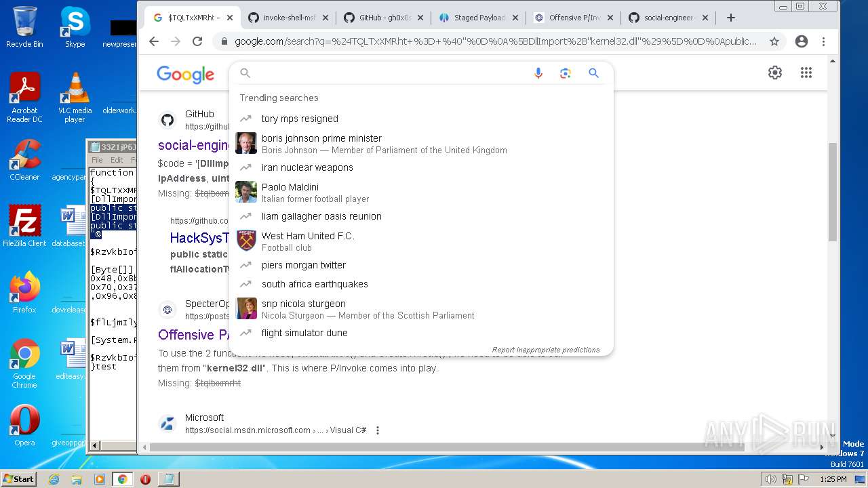Click the page's vertical scrollbar thumb

pyautogui.click(x=833, y=192)
